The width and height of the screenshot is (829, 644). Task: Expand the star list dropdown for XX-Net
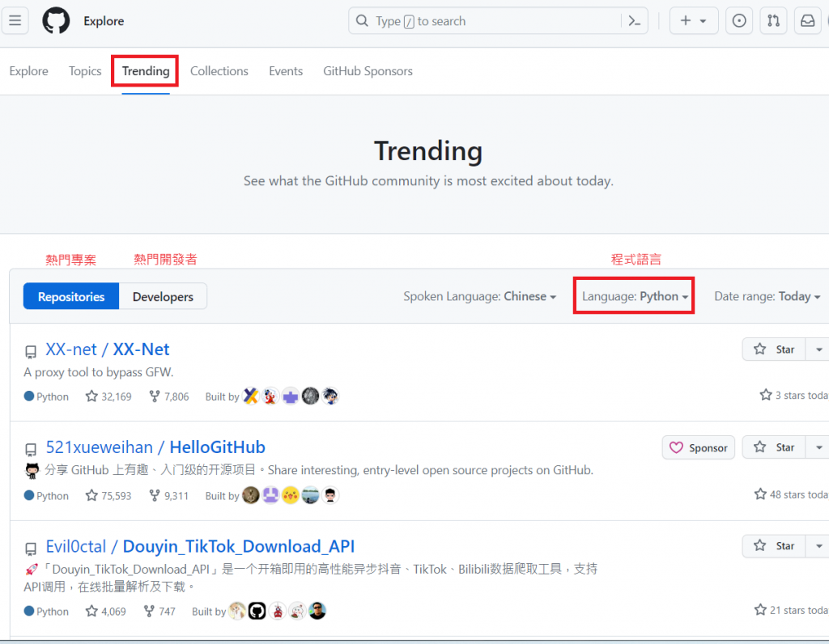(x=818, y=350)
